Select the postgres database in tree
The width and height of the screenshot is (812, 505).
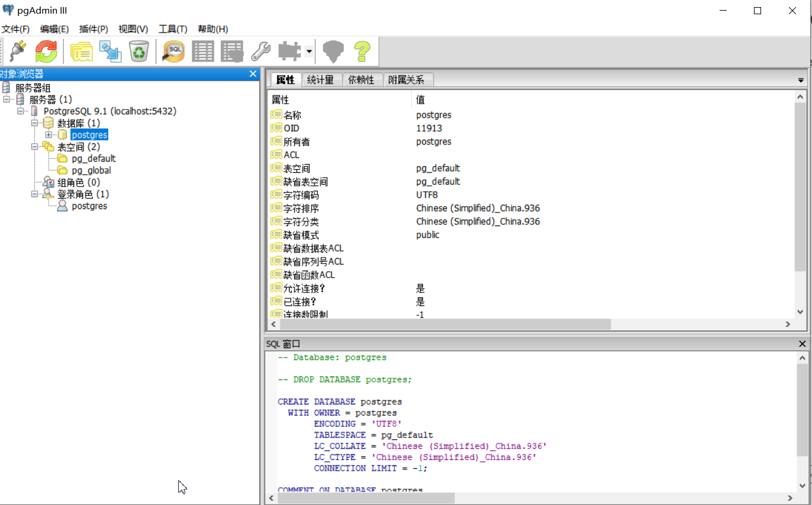89,135
